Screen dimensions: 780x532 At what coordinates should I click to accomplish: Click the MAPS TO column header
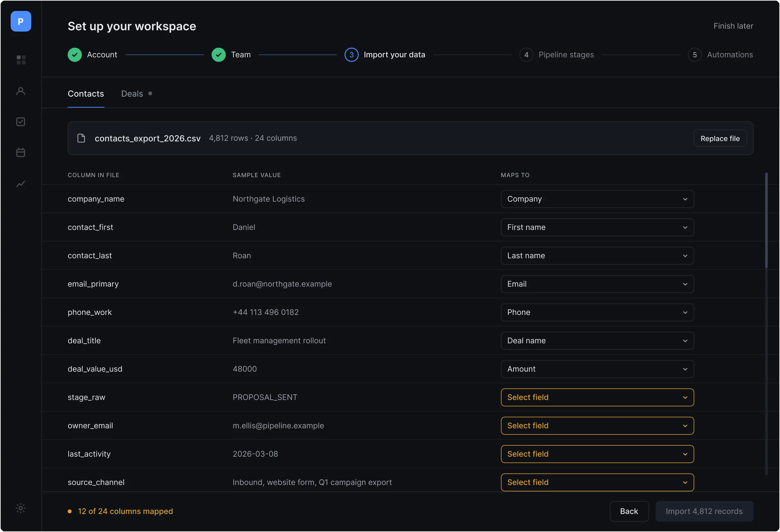515,175
